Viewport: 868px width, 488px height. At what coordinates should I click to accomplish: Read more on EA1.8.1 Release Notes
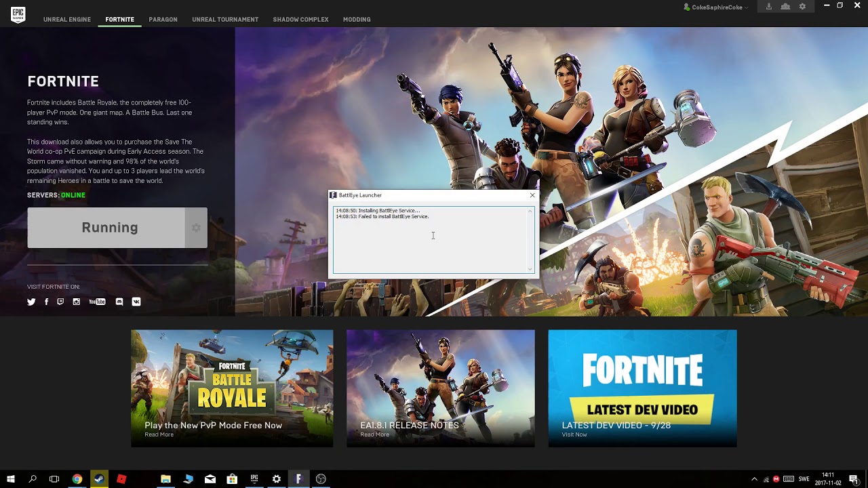(x=374, y=434)
